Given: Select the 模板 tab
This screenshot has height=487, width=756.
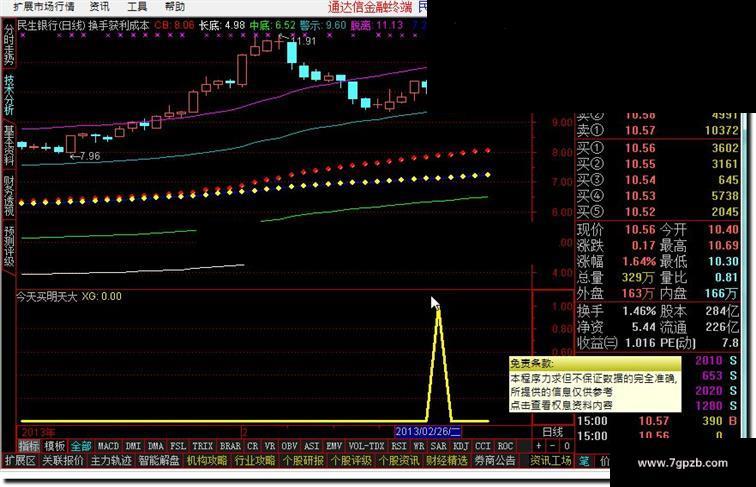Looking at the screenshot, I should pos(54,446).
